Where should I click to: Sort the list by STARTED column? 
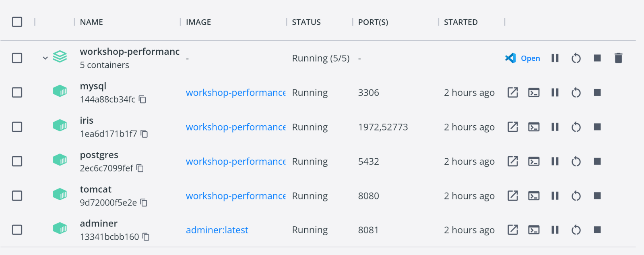pyautogui.click(x=460, y=22)
